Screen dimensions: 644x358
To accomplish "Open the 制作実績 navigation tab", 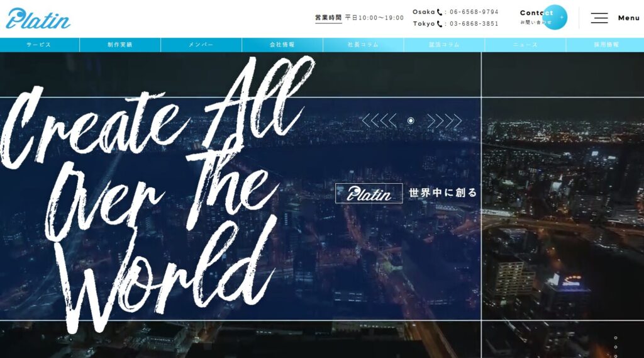I will click(x=120, y=45).
